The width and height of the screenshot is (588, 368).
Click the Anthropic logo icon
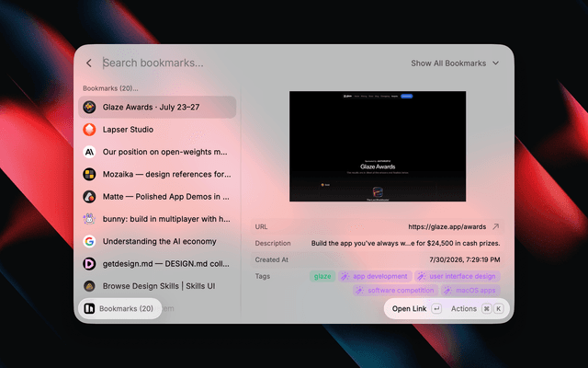pos(89,152)
